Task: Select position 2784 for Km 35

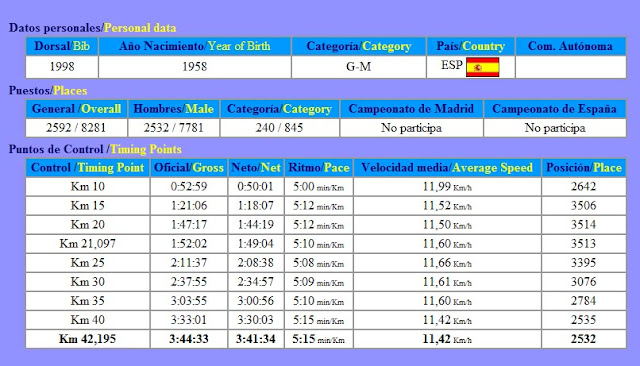Action: (584, 301)
